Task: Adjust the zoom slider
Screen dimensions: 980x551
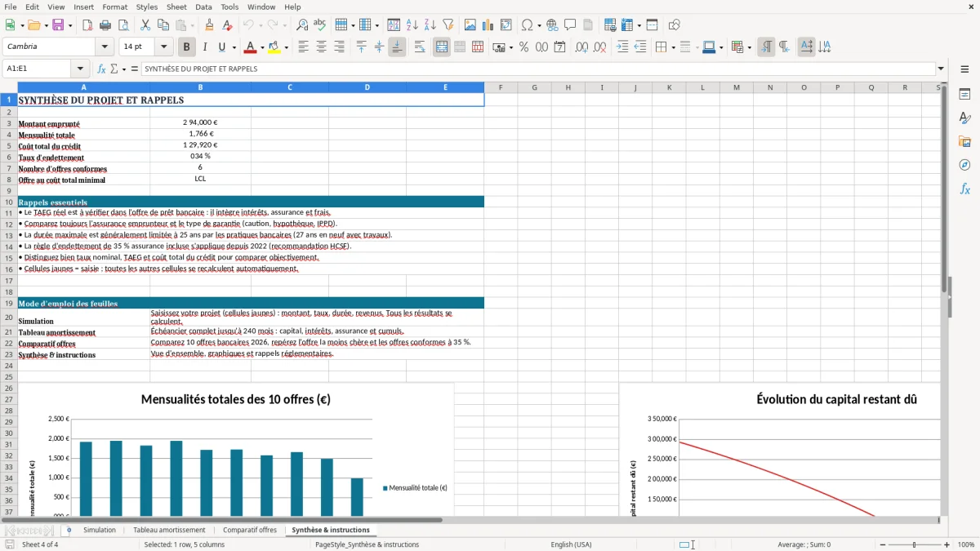Action: pyautogui.click(x=914, y=544)
